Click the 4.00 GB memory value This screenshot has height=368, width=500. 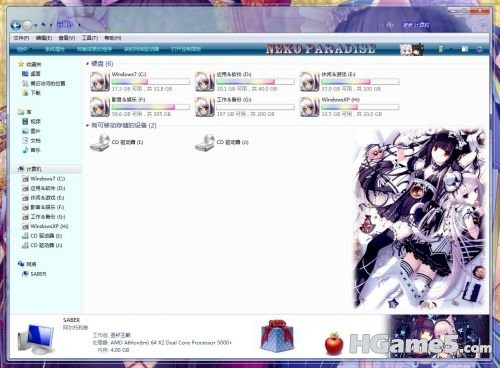(x=120, y=350)
